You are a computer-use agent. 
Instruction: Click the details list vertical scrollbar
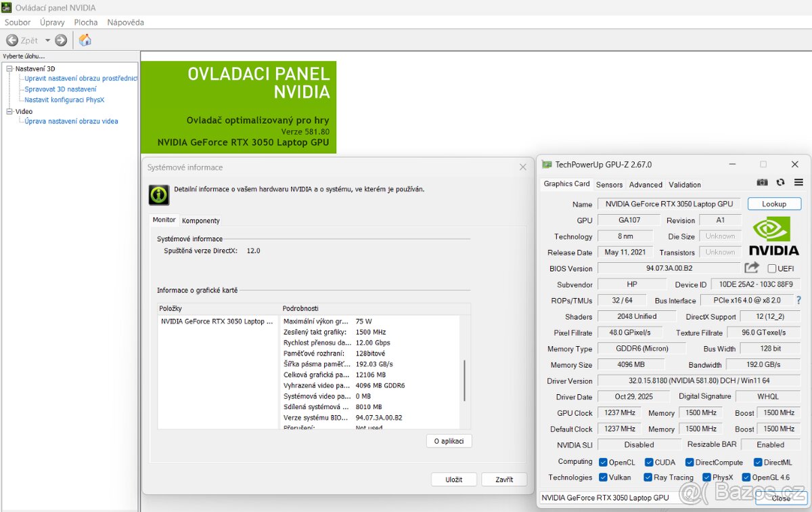tap(464, 379)
